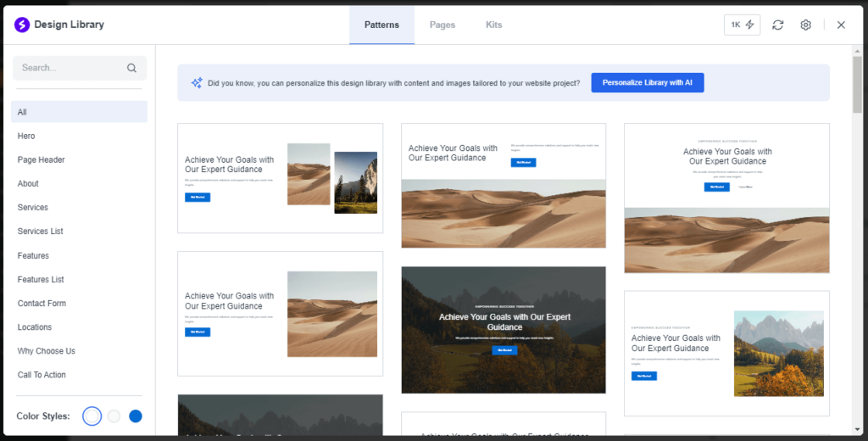Switch to the Pages tab
This screenshot has height=441, width=868.
pos(442,25)
